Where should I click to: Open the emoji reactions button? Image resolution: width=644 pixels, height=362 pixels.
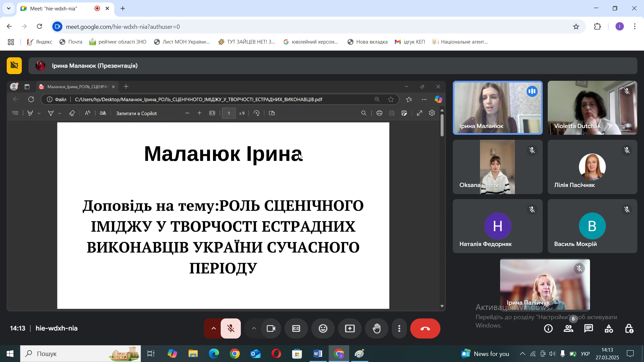(x=323, y=328)
